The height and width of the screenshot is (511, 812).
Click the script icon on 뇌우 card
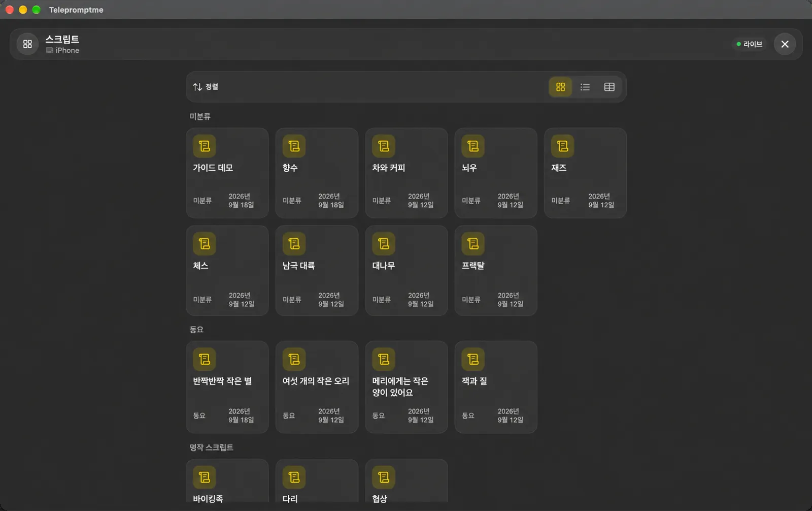tap(473, 146)
